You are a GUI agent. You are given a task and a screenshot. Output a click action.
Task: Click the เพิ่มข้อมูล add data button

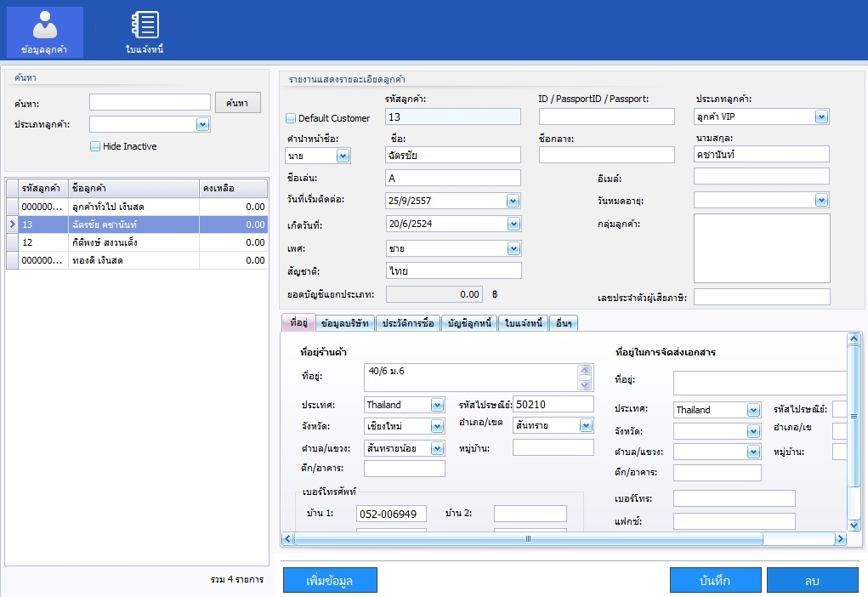pyautogui.click(x=330, y=580)
